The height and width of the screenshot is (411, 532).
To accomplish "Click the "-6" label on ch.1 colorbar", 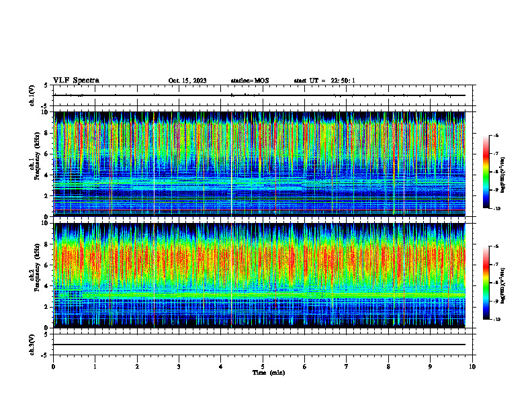I will click(x=496, y=136).
